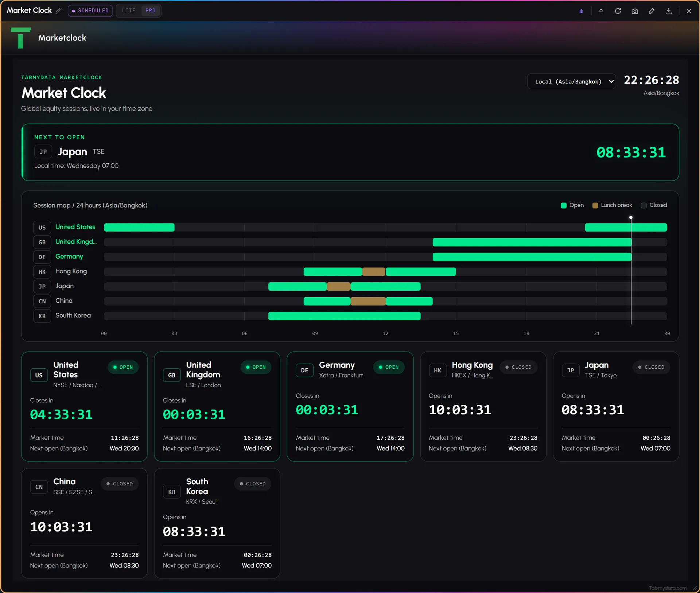Switch to LITE mode
The image size is (700, 593).
coord(129,11)
